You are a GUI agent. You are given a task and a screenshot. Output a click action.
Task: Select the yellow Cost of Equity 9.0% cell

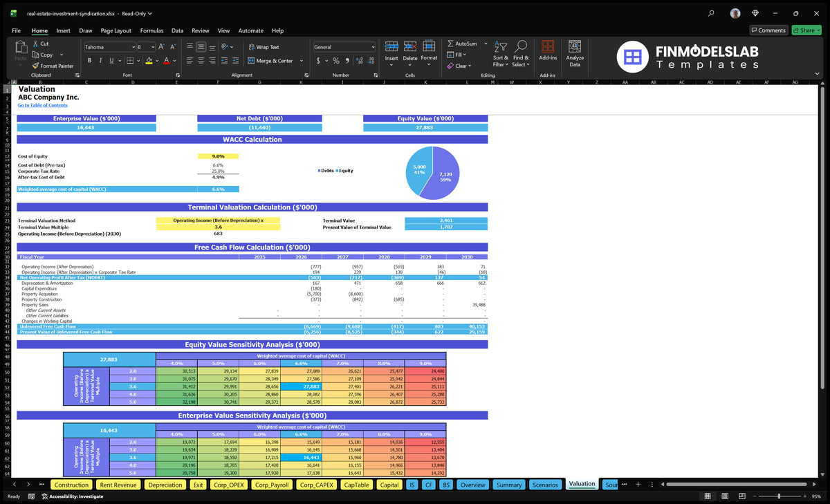[218, 156]
